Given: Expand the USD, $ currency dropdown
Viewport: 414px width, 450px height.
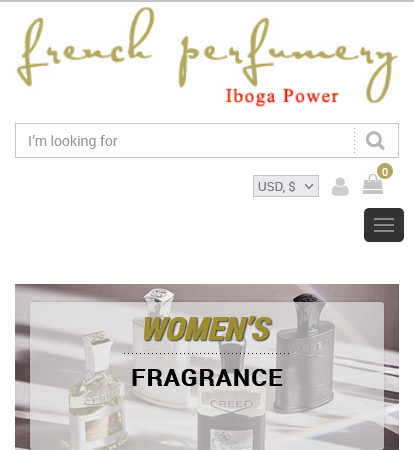Looking at the screenshot, I should click(286, 186).
